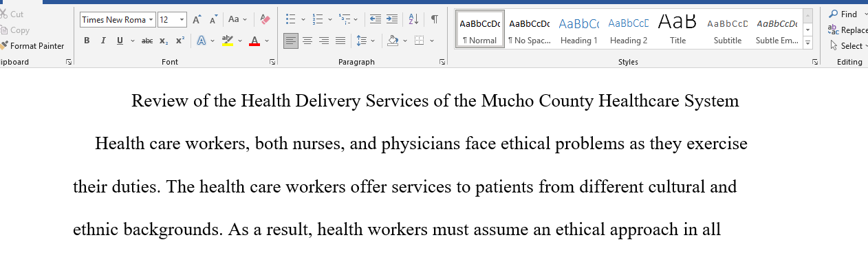Viewport: 868px width, 264px height.
Task: Click the document title heading line
Action: 435,101
